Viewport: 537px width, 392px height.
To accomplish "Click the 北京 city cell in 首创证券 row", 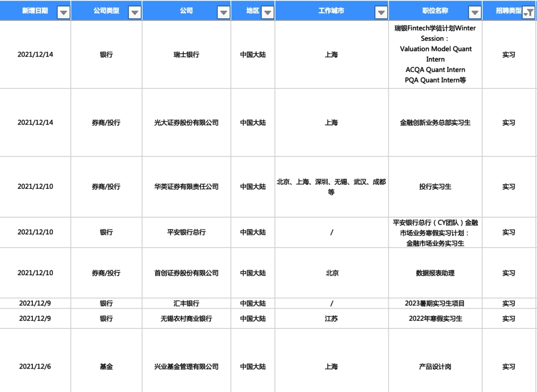I will pyautogui.click(x=332, y=273).
